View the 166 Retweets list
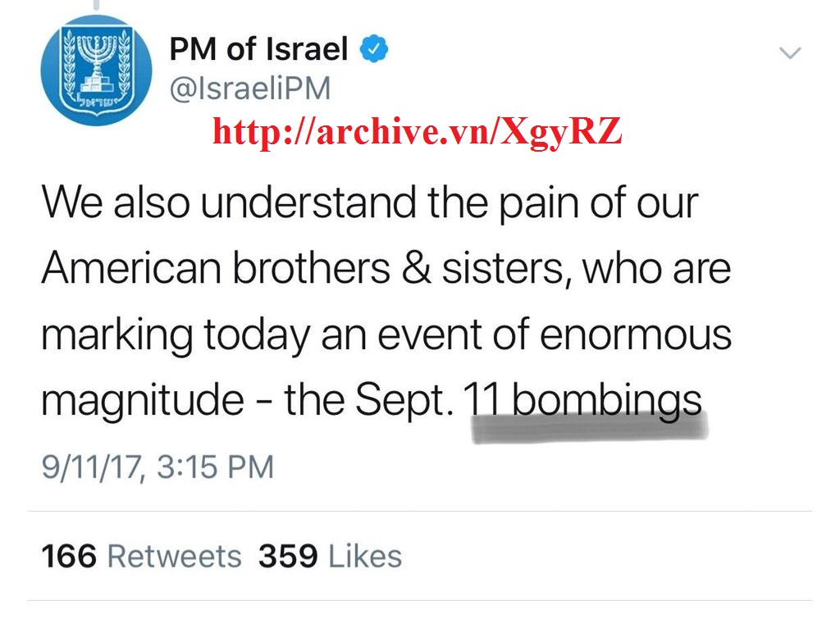 142,556
